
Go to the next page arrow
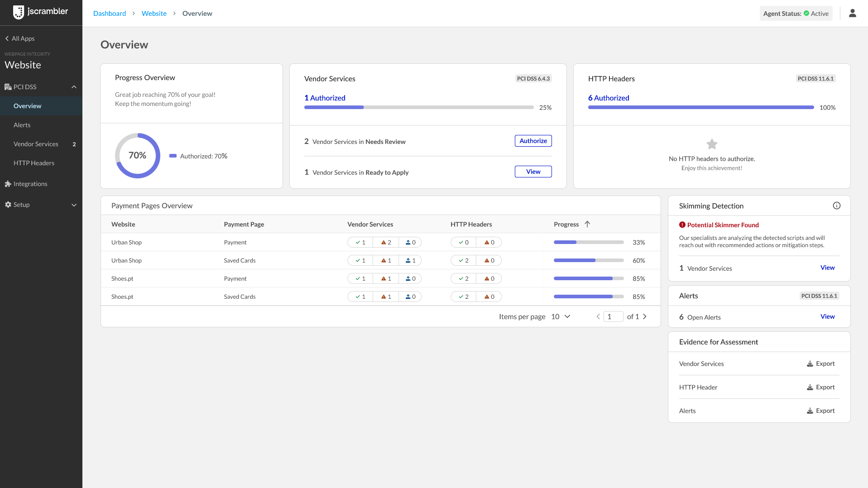[x=645, y=317]
